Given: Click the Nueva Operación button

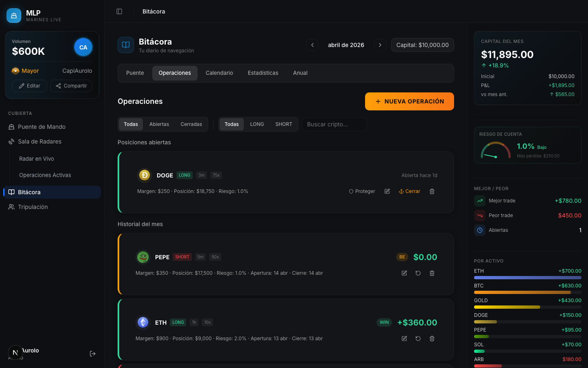Looking at the screenshot, I should point(410,101).
